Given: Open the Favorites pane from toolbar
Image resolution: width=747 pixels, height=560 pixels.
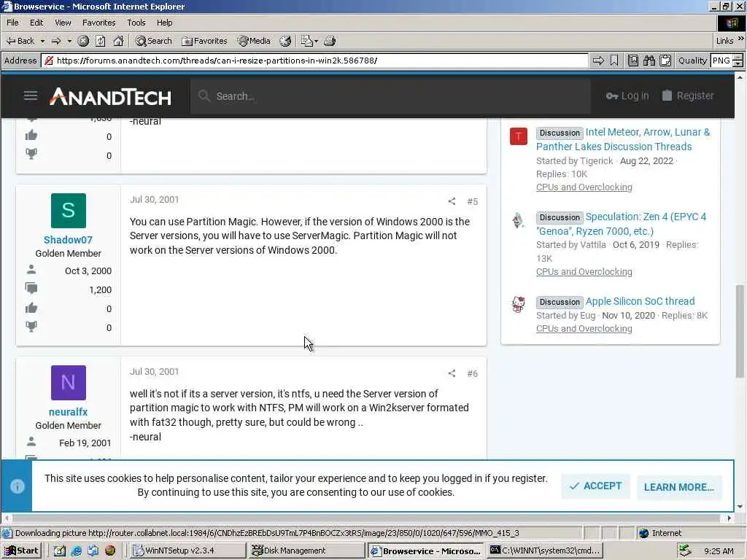Looking at the screenshot, I should (x=205, y=41).
